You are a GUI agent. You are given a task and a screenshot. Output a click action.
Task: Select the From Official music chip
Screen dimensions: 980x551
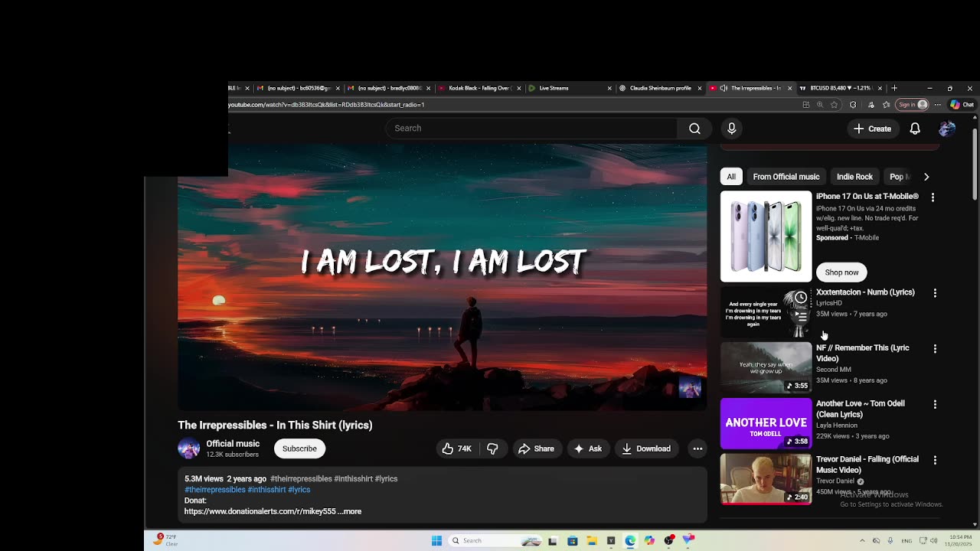786,177
